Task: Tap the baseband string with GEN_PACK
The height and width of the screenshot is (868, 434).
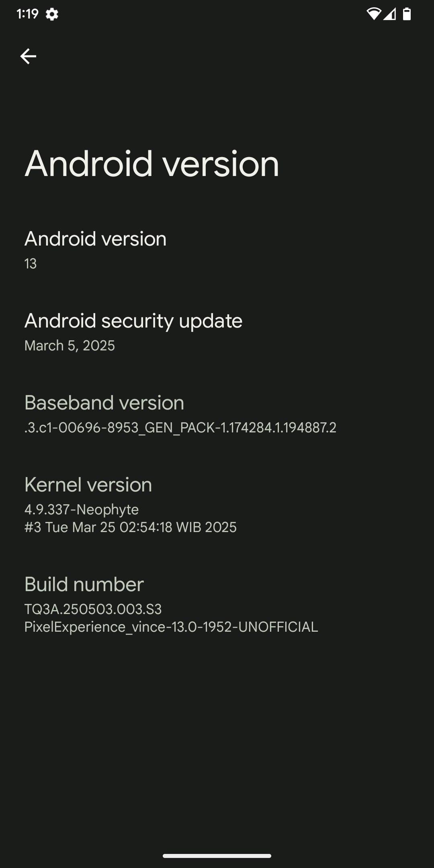Action: (180, 428)
